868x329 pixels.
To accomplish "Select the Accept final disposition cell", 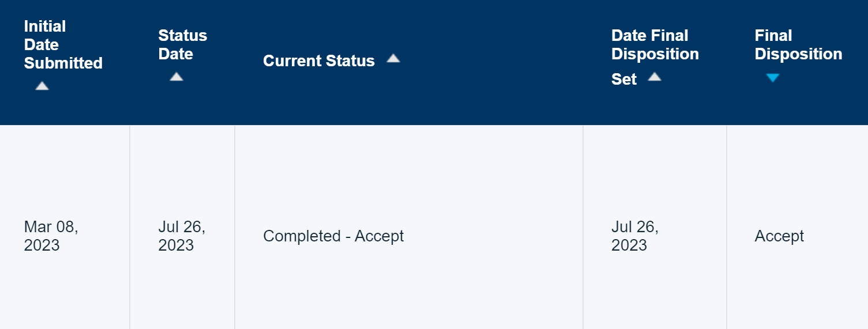I will (779, 236).
